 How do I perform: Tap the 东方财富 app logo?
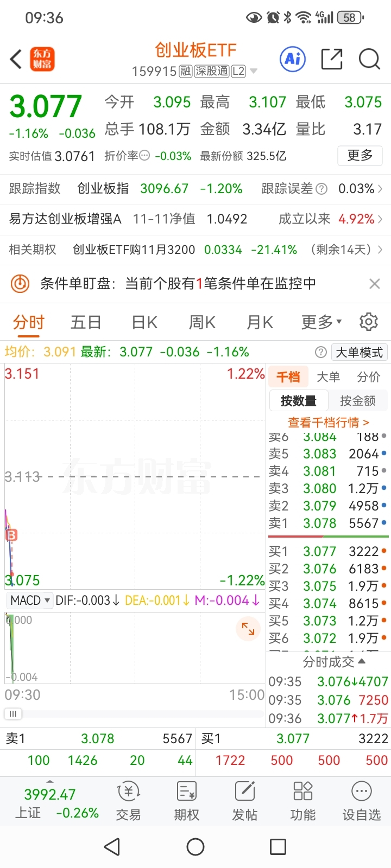42,59
